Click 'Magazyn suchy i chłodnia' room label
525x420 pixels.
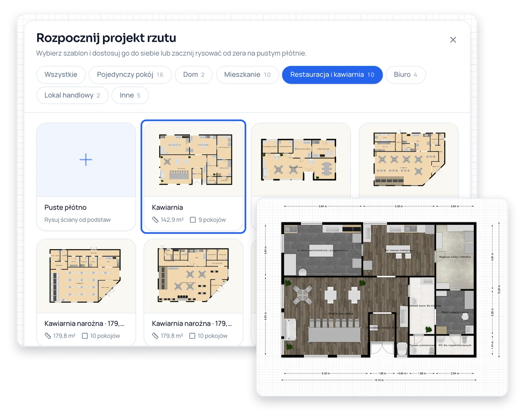[x=455, y=257]
